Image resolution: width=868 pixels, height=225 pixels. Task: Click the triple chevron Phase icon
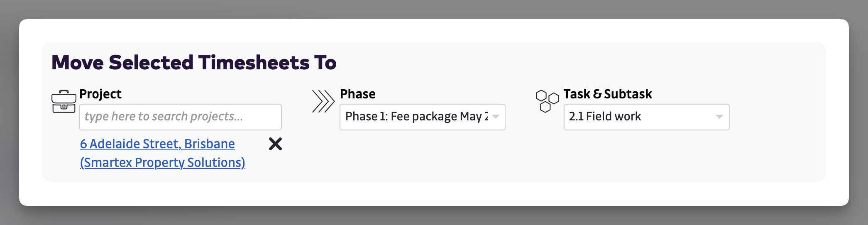point(323,101)
